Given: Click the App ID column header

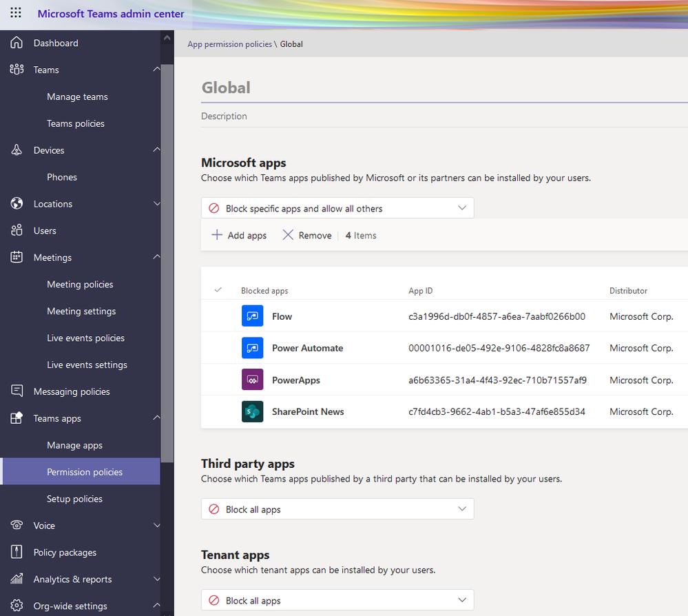Looking at the screenshot, I should (420, 291).
